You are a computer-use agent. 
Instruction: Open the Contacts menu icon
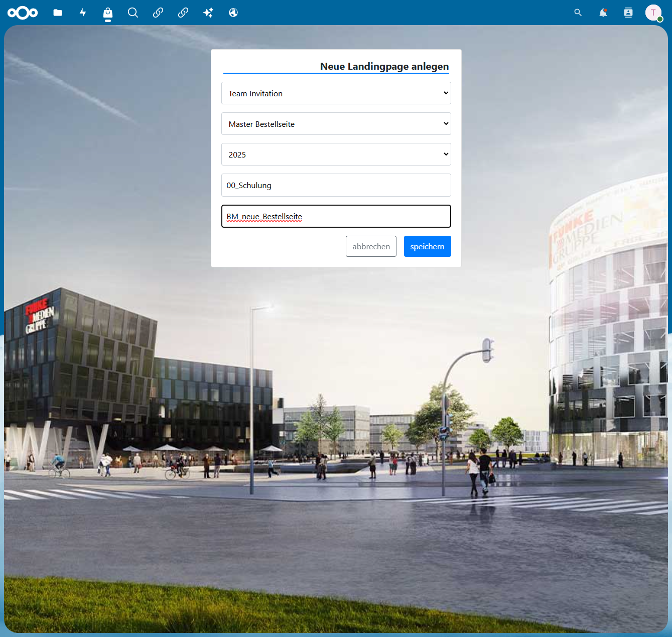coord(628,13)
